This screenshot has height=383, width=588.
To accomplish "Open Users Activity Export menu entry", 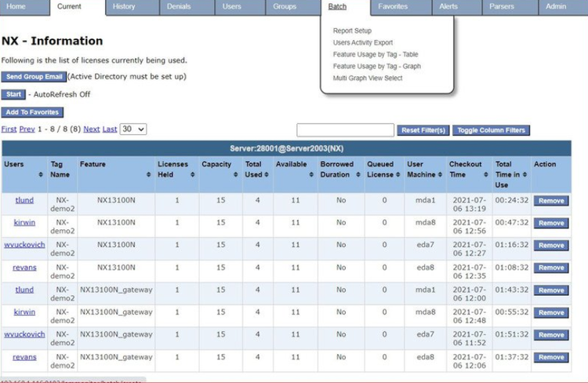I will point(363,42).
